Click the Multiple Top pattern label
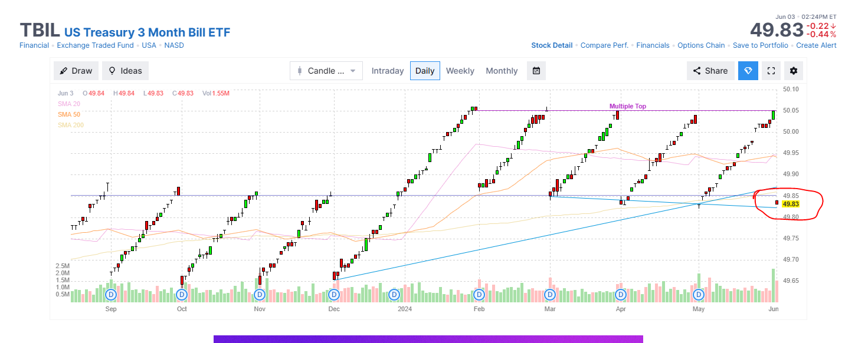The height and width of the screenshot is (343, 868). coord(628,107)
